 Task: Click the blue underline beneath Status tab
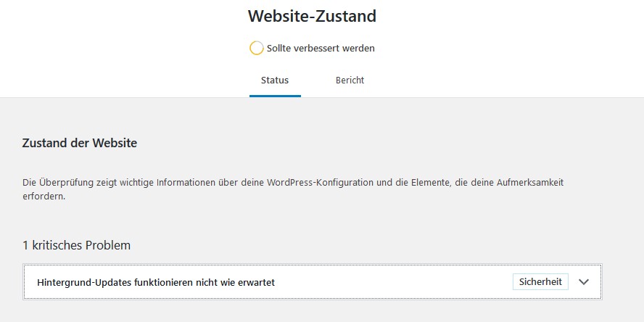(x=275, y=95)
